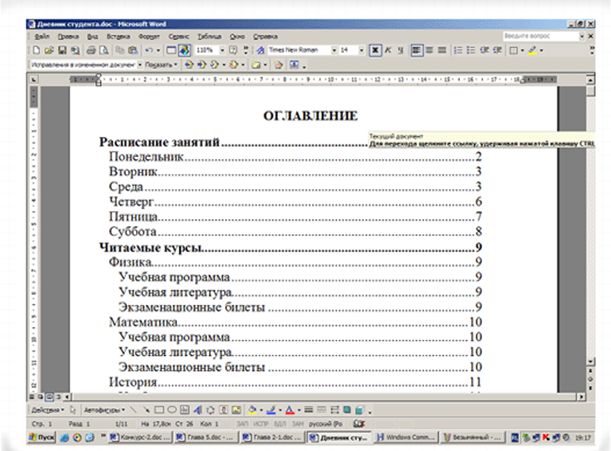This screenshot has width=611, height=451.
Task: Toggle Track Changes in Reviewing toolbar
Action: [278, 65]
